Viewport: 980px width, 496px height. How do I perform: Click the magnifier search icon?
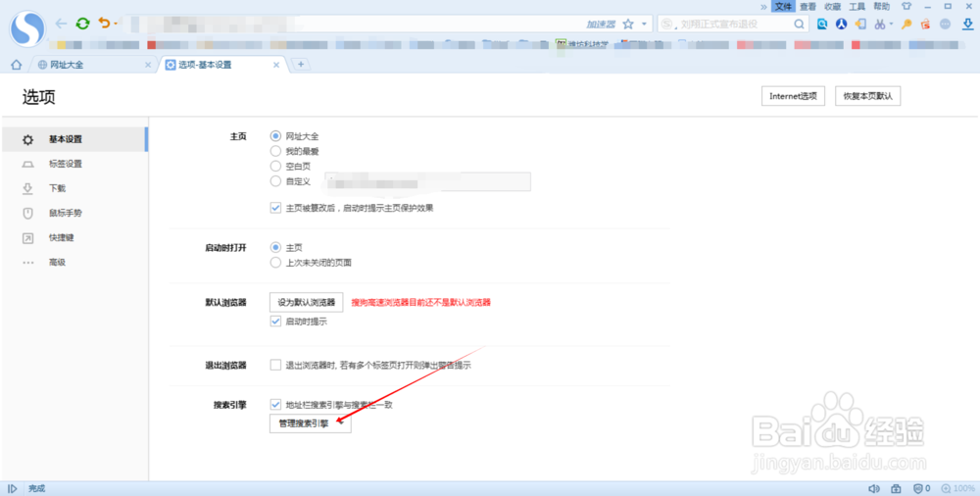tap(799, 24)
